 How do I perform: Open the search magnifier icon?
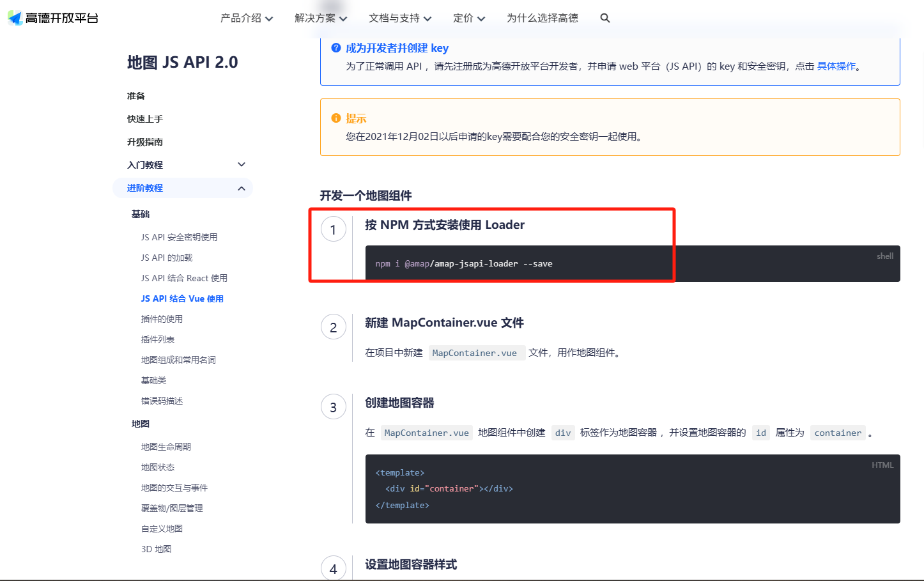click(x=605, y=18)
